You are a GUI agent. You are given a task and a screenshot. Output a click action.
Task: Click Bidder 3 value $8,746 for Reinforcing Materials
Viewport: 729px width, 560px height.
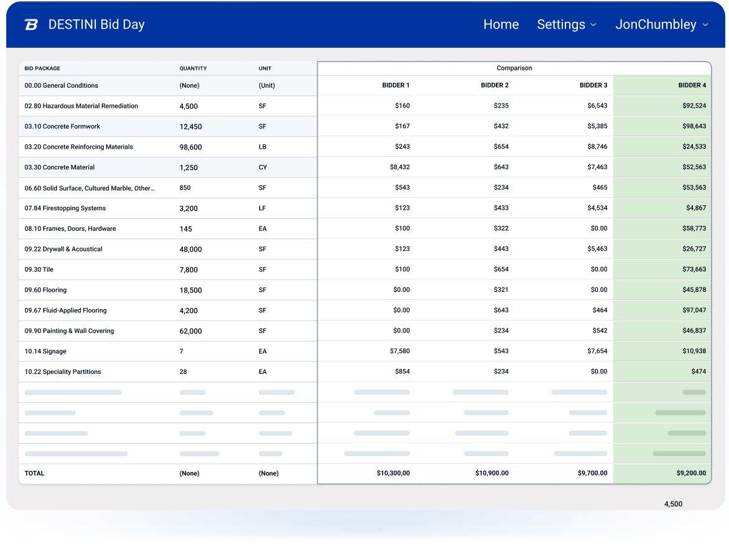tap(597, 146)
